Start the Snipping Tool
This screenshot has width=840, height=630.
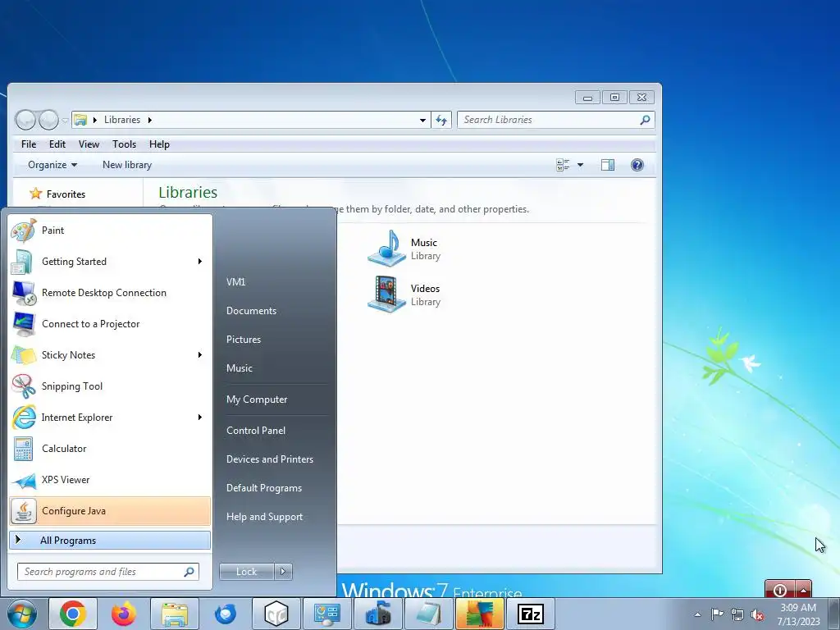[x=110, y=386]
